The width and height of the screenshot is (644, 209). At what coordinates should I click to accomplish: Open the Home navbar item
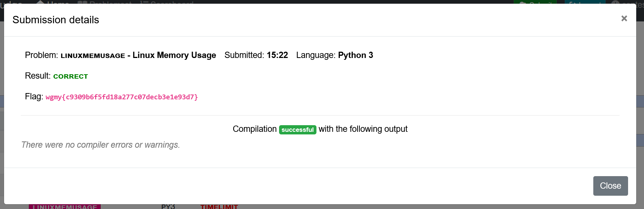pyautogui.click(x=53, y=2)
